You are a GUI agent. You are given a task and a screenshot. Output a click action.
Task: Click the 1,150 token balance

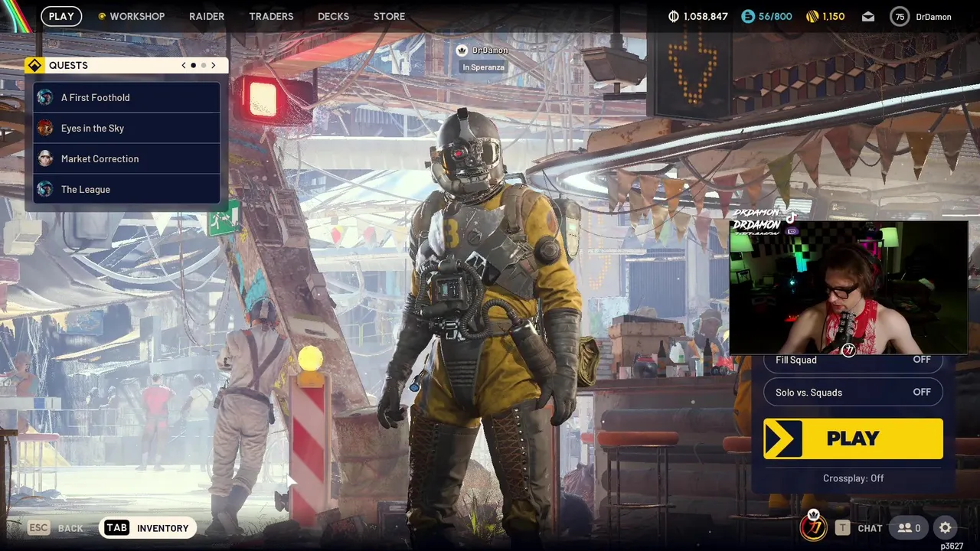(834, 16)
